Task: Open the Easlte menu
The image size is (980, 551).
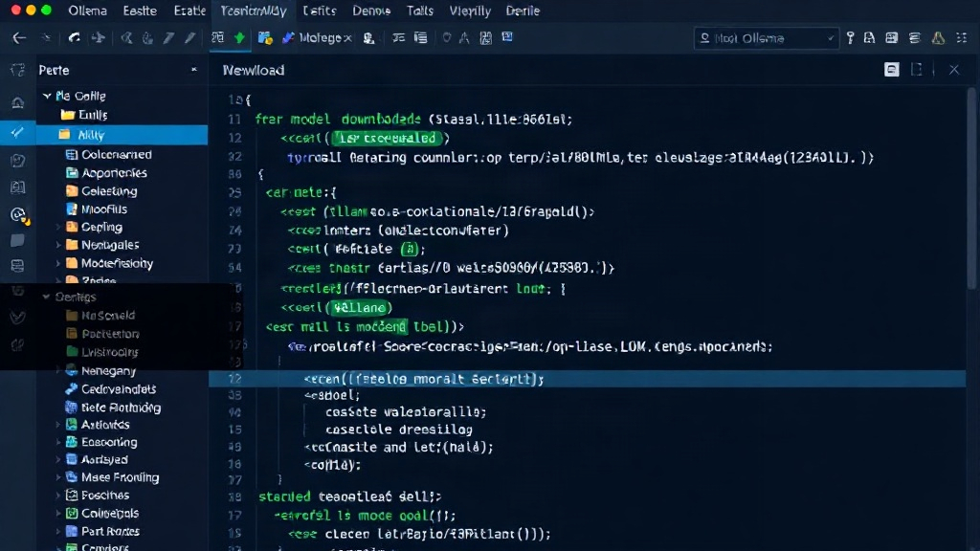Action: [140, 11]
